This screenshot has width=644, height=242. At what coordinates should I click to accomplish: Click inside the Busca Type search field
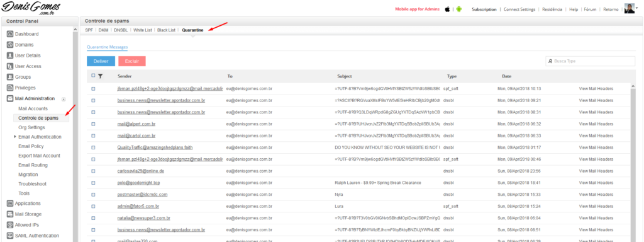[590, 61]
